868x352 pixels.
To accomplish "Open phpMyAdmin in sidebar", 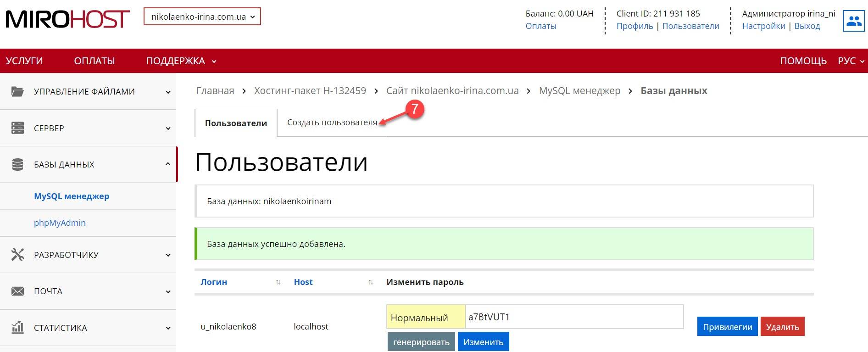I will [x=60, y=223].
